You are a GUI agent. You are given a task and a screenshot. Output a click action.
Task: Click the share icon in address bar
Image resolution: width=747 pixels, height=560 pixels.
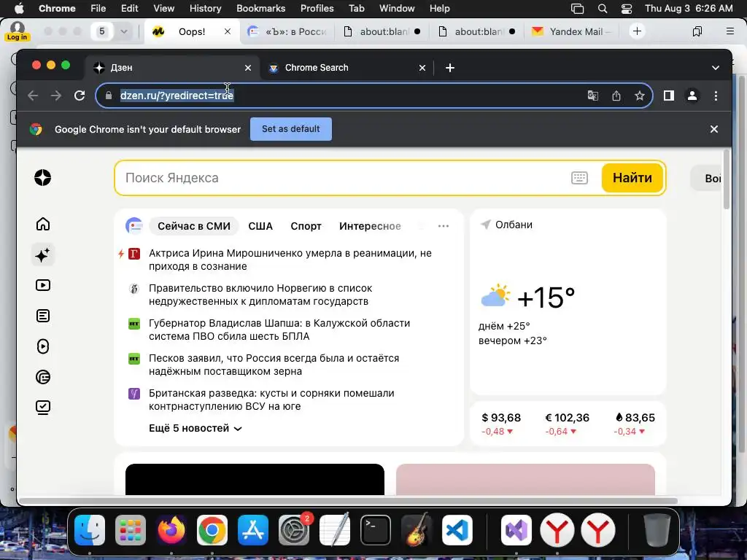pos(616,96)
